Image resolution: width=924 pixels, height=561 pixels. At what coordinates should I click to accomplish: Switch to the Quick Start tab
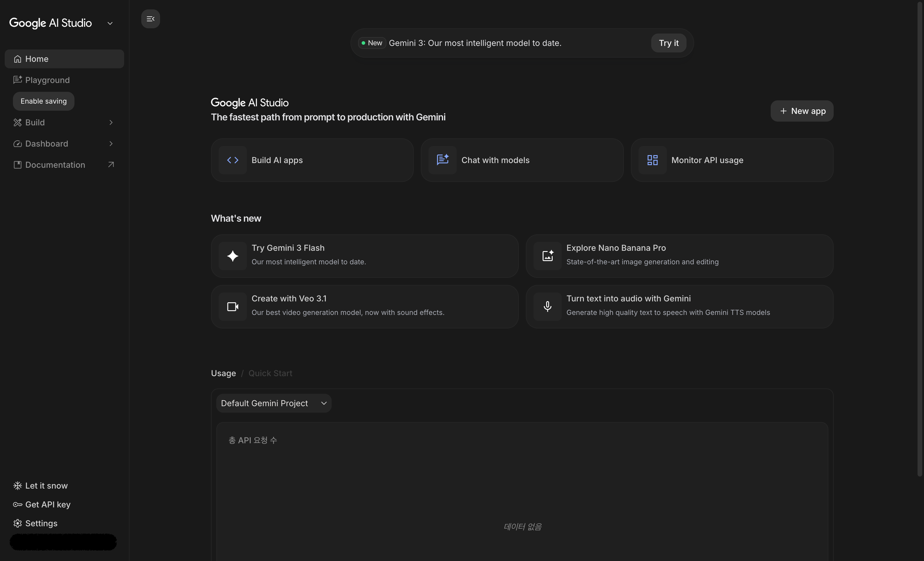pyautogui.click(x=270, y=373)
